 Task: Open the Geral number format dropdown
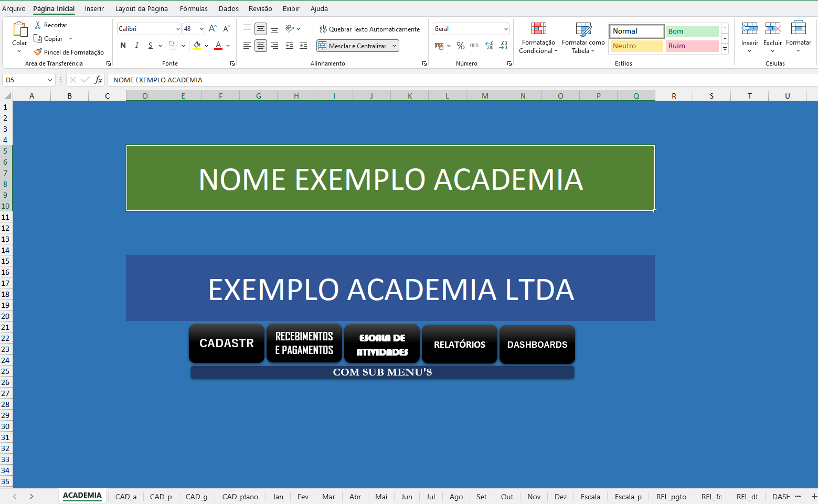506,29
